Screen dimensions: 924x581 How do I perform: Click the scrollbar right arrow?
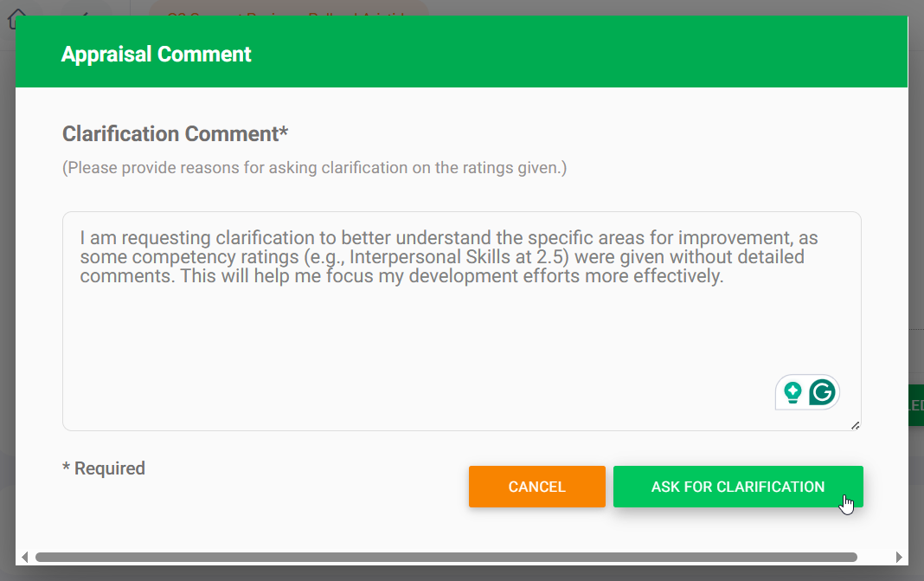click(899, 557)
